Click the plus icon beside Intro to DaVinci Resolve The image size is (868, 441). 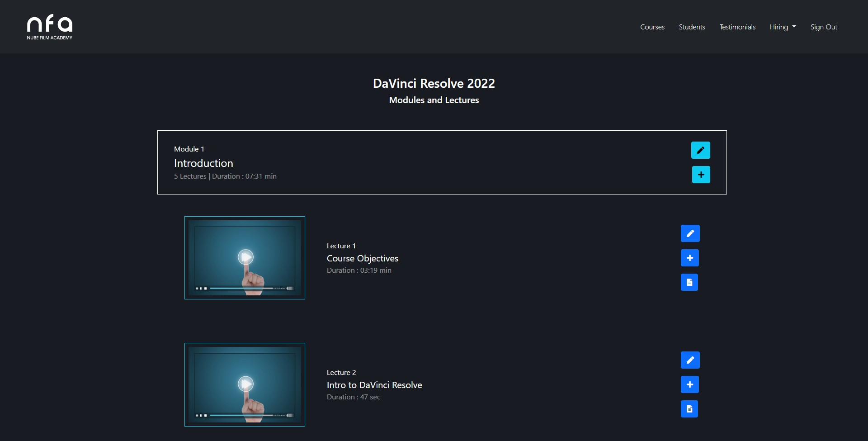coord(690,384)
